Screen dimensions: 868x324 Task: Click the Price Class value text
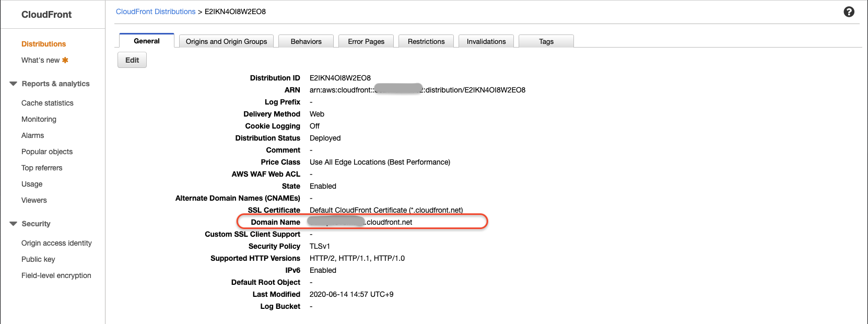(x=380, y=162)
